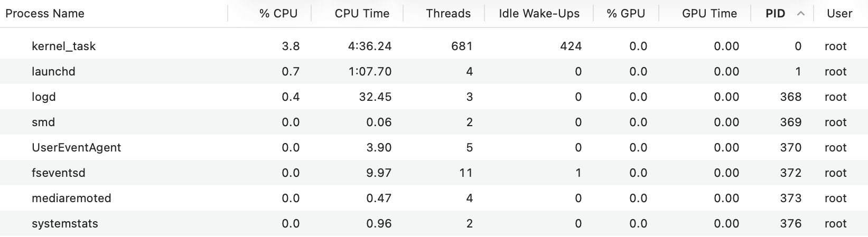
Task: Sort by User column header
Action: tap(839, 14)
